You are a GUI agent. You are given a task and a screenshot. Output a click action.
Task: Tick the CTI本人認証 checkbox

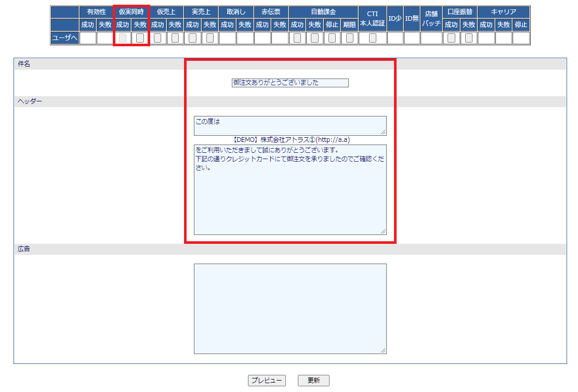[x=373, y=38]
